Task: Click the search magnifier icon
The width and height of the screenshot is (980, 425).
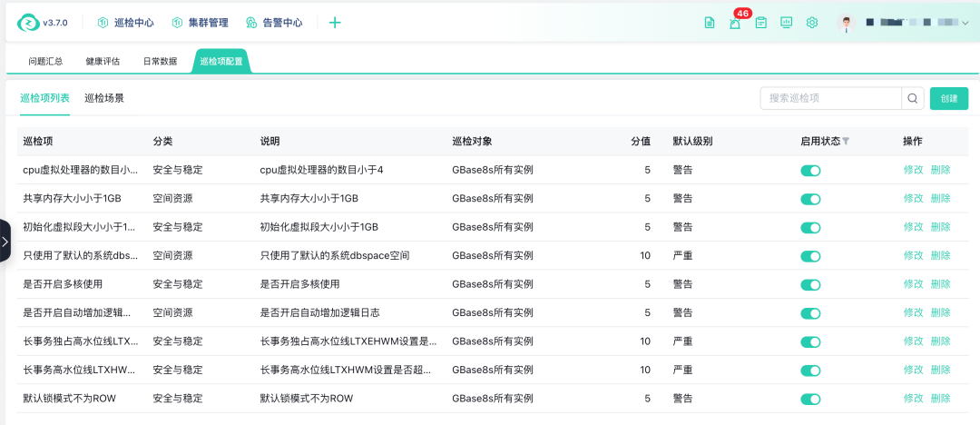Action: (x=913, y=98)
